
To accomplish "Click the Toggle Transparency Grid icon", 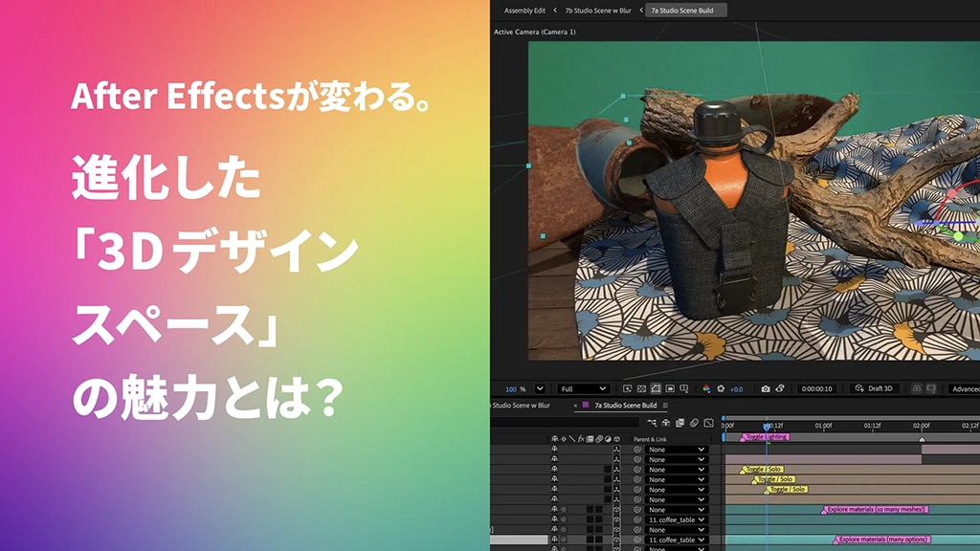I will coord(641,389).
